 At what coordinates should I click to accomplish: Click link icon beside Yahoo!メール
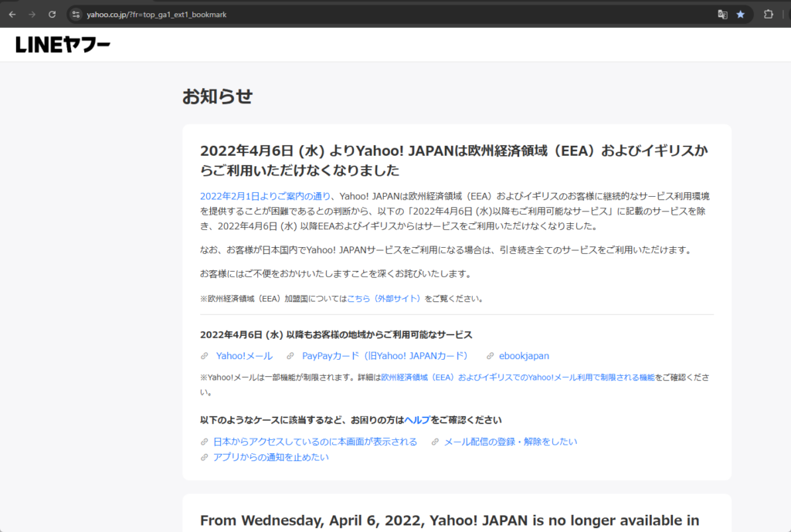pos(204,356)
